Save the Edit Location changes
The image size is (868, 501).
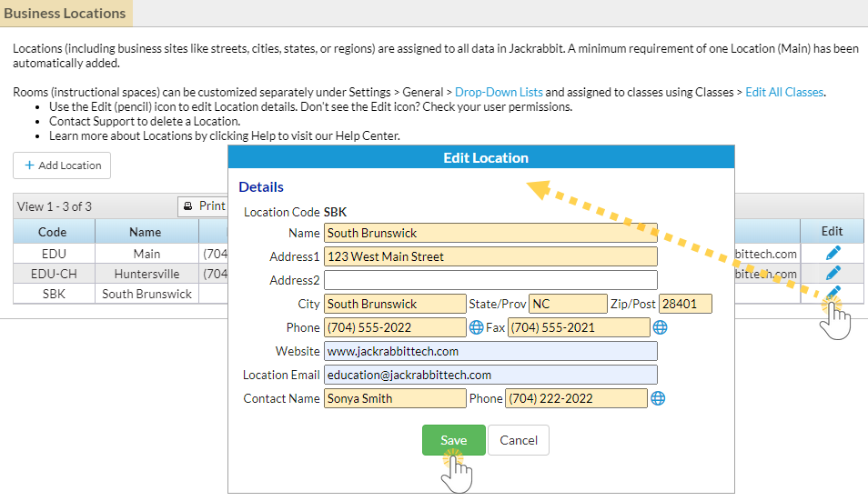(x=453, y=440)
